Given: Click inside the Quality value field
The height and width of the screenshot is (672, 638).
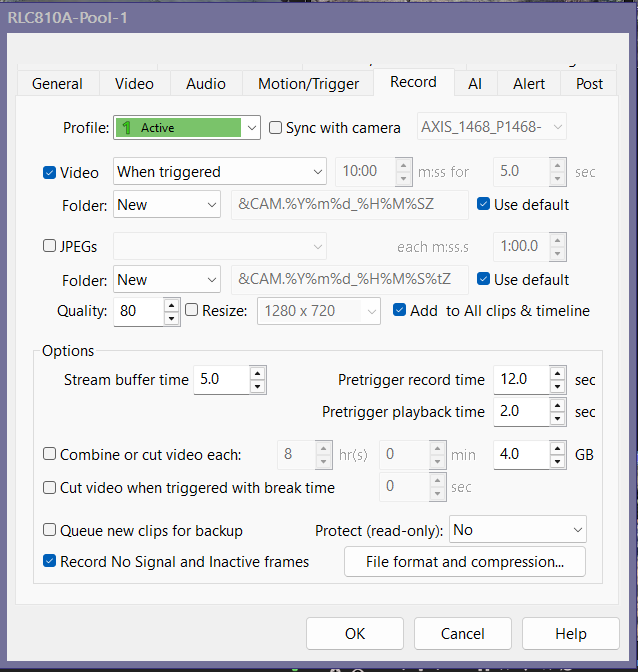Looking at the screenshot, I should point(138,311).
